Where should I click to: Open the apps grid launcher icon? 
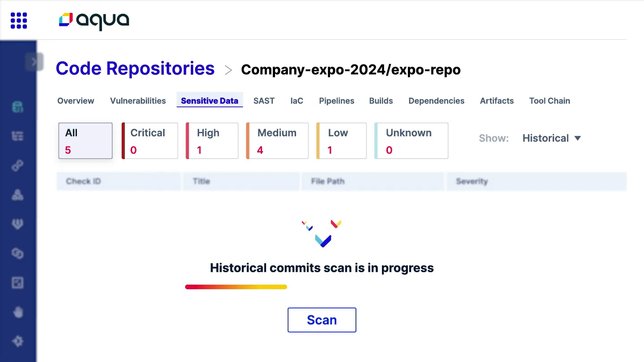pyautogui.click(x=19, y=21)
